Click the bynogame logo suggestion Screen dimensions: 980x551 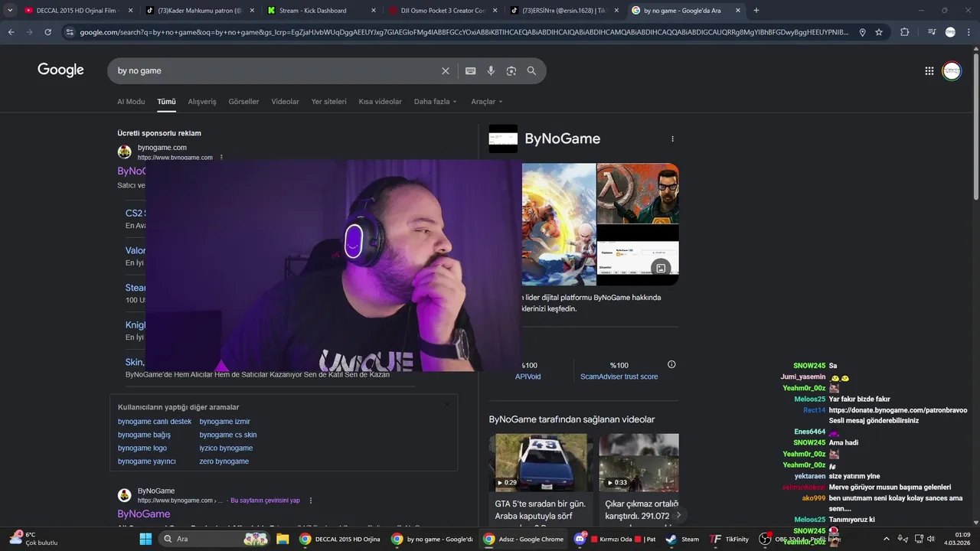click(142, 448)
